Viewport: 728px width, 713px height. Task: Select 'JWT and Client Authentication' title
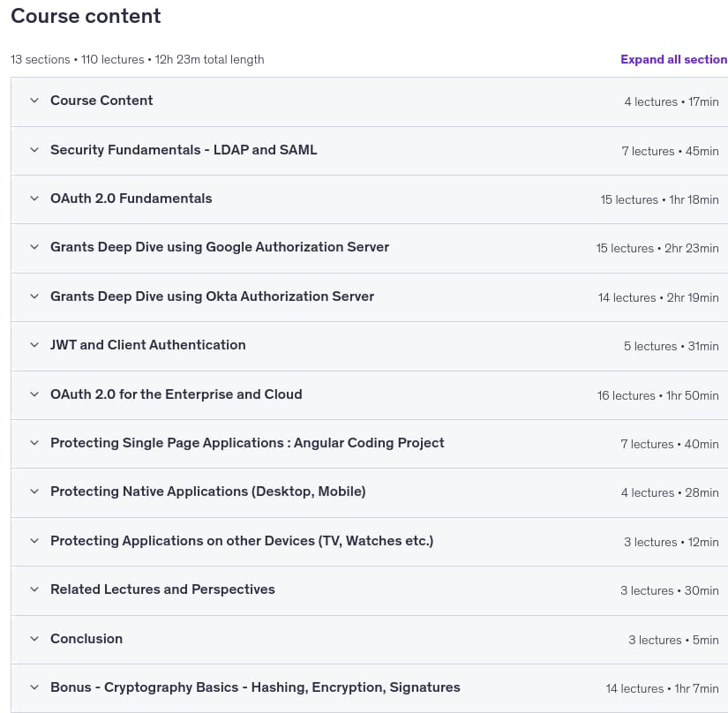(148, 345)
